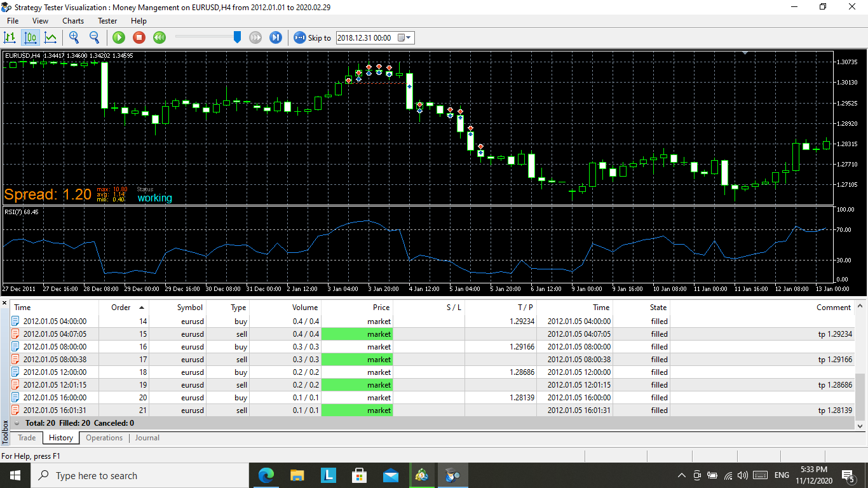Image resolution: width=868 pixels, height=488 pixels.
Task: Click the chart shift triangle marker atop chart
Action: [745, 53]
